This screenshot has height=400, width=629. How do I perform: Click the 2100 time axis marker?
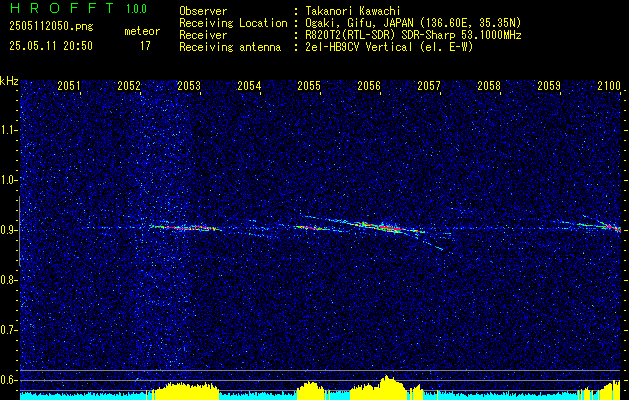[x=609, y=86]
